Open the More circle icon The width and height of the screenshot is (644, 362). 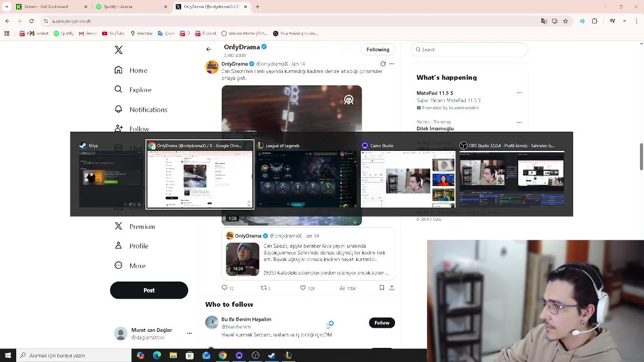(118, 265)
